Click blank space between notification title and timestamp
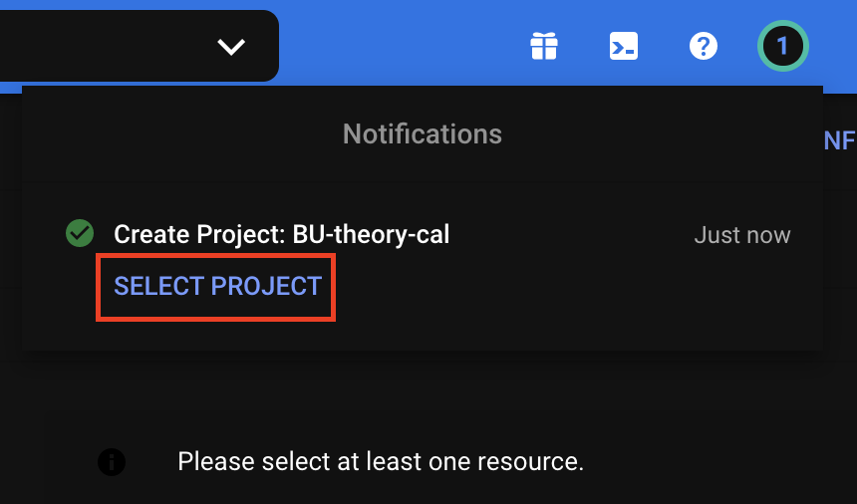Screen dimensions: 857x504 click(x=571, y=235)
